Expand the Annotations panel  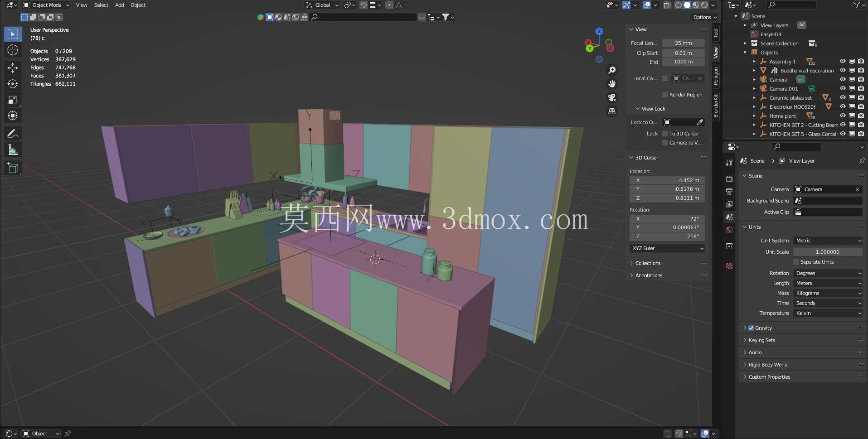click(649, 275)
